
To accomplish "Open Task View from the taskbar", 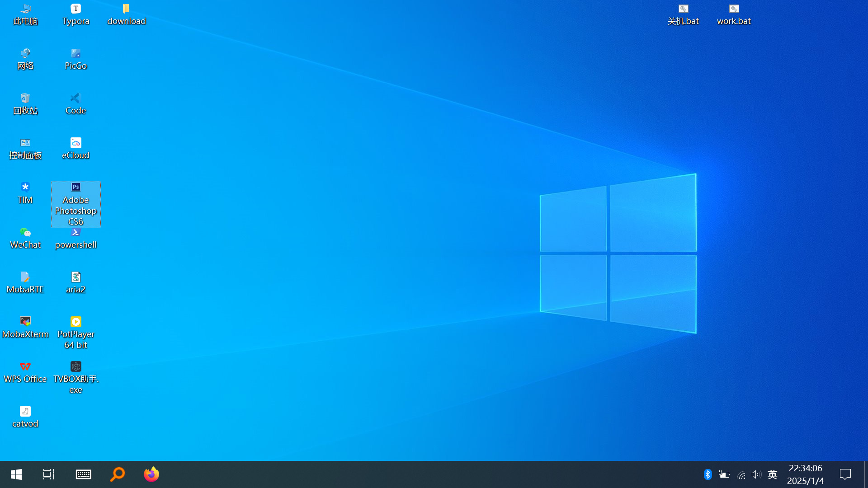I will coord(49,474).
